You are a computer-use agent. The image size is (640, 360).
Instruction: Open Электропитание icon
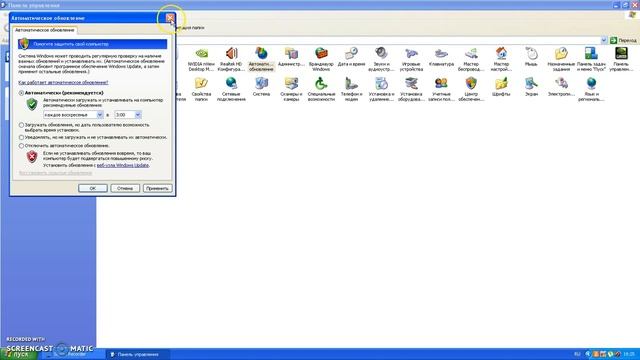pos(561,87)
